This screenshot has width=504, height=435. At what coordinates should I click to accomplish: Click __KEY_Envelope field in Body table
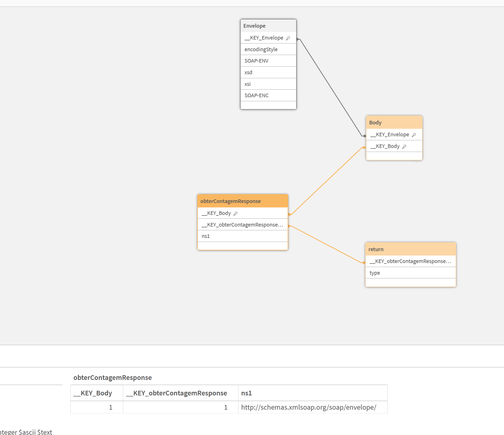[x=394, y=134]
